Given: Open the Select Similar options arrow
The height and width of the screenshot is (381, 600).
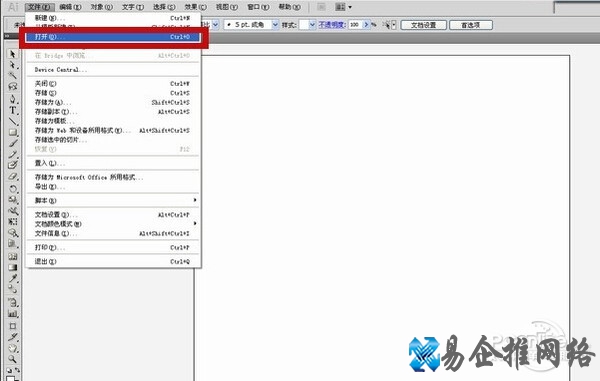Looking at the screenshot, I should pos(394,25).
